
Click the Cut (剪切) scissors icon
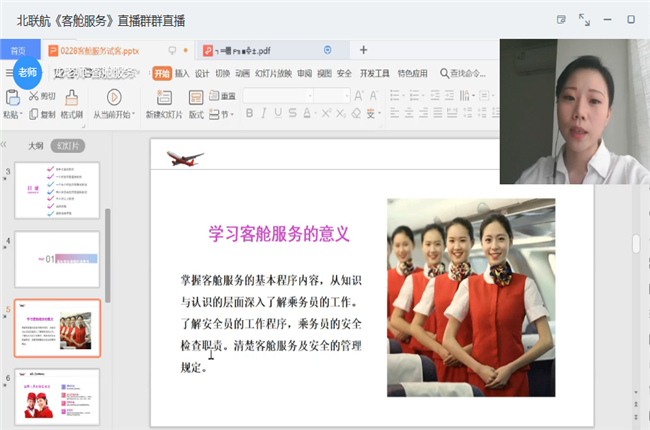34,96
